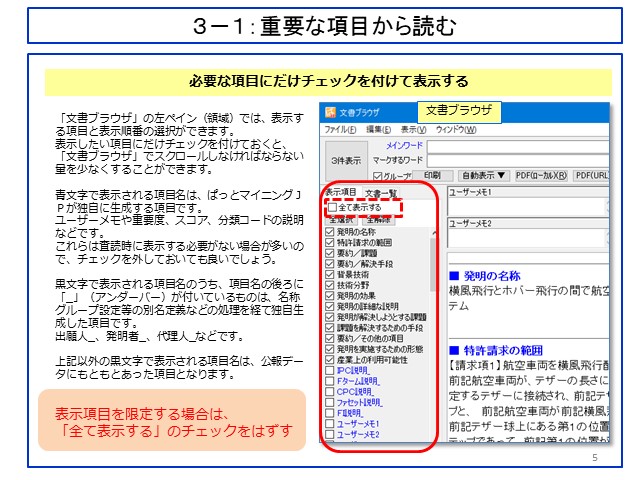This screenshot has height=480, width=640.
Task: Click the メインワード input field
Action: pyautogui.click(x=518, y=146)
